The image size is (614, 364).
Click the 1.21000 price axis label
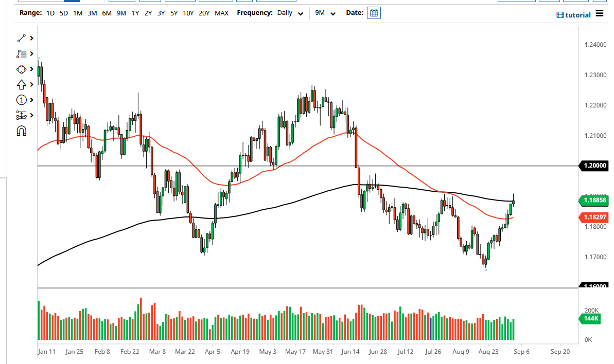[595, 136]
